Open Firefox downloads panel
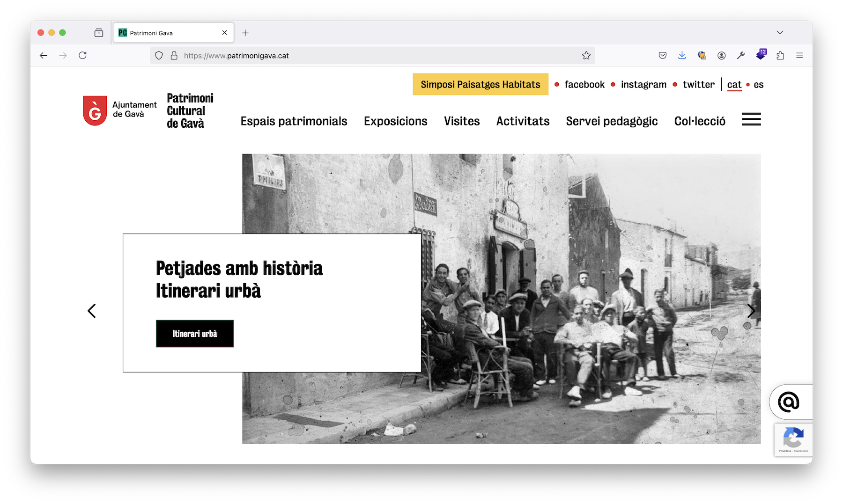 pyautogui.click(x=682, y=56)
